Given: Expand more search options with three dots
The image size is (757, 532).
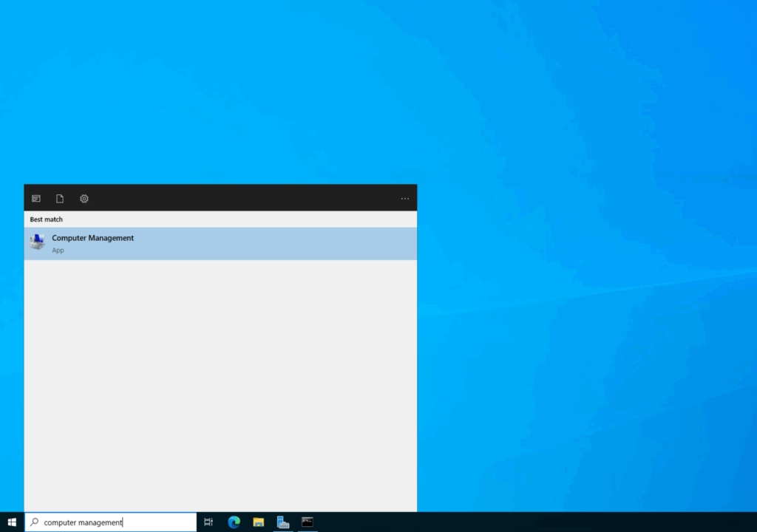Looking at the screenshot, I should point(404,198).
